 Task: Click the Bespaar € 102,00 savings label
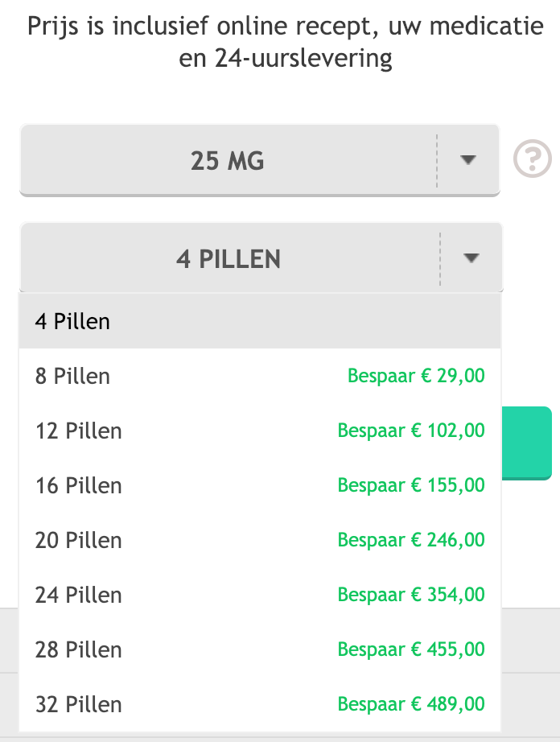tap(410, 431)
